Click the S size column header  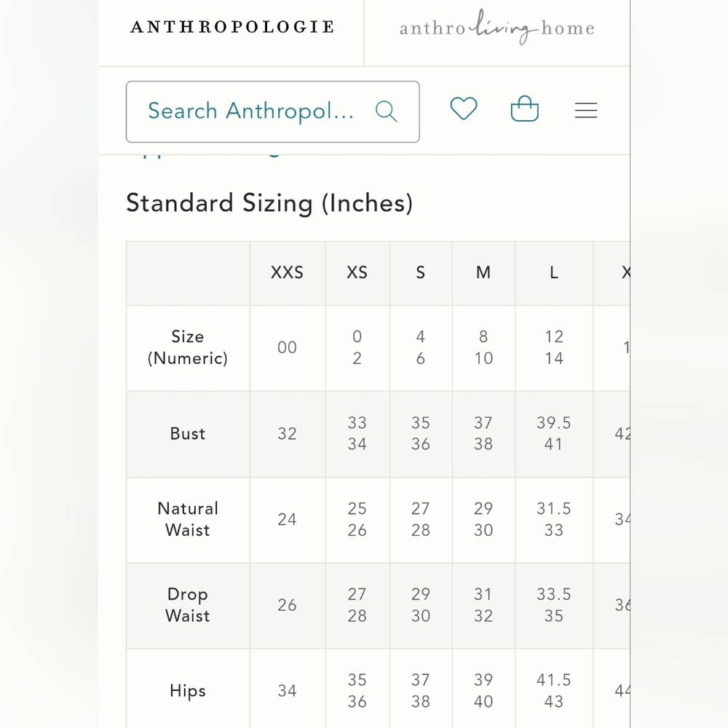point(421,272)
